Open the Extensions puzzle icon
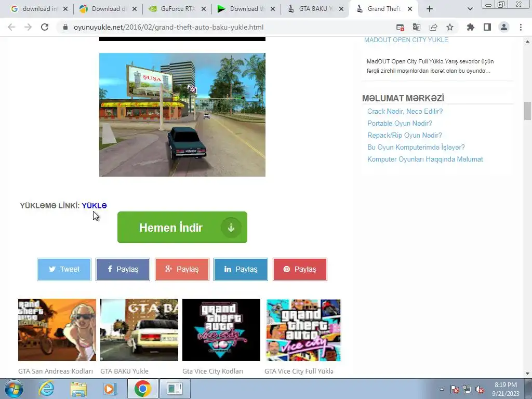Viewport: 532px width, 399px height. pyautogui.click(x=471, y=27)
